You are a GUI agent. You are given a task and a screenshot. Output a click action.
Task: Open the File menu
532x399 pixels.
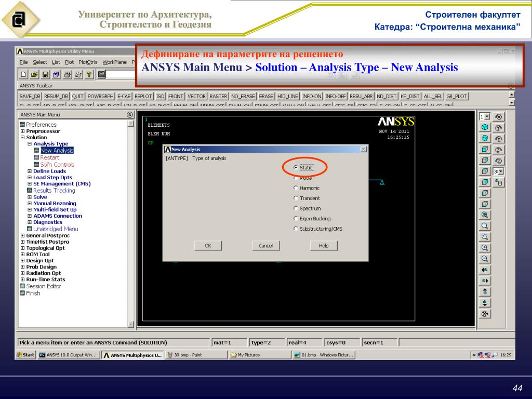coord(23,62)
